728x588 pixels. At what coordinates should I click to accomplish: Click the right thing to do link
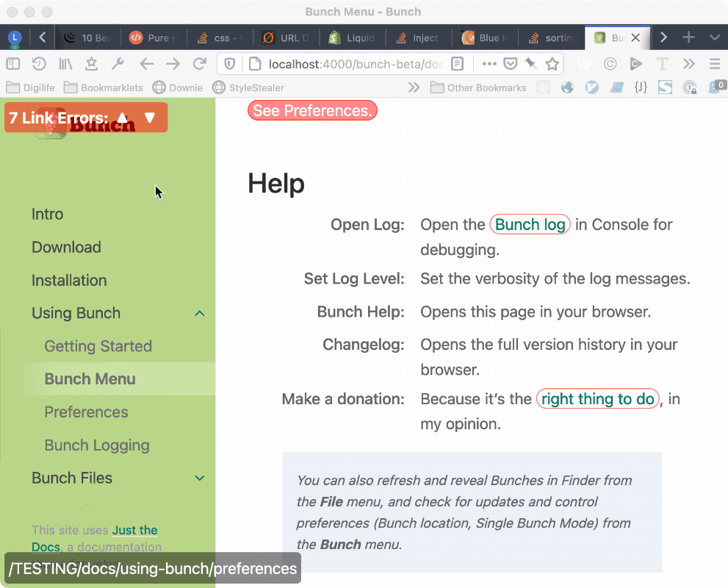pyautogui.click(x=597, y=399)
